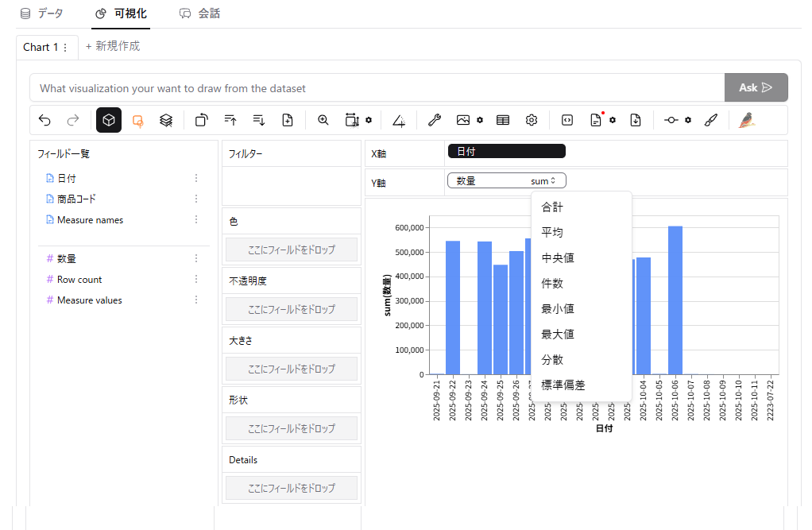Undo the last action

[44, 120]
